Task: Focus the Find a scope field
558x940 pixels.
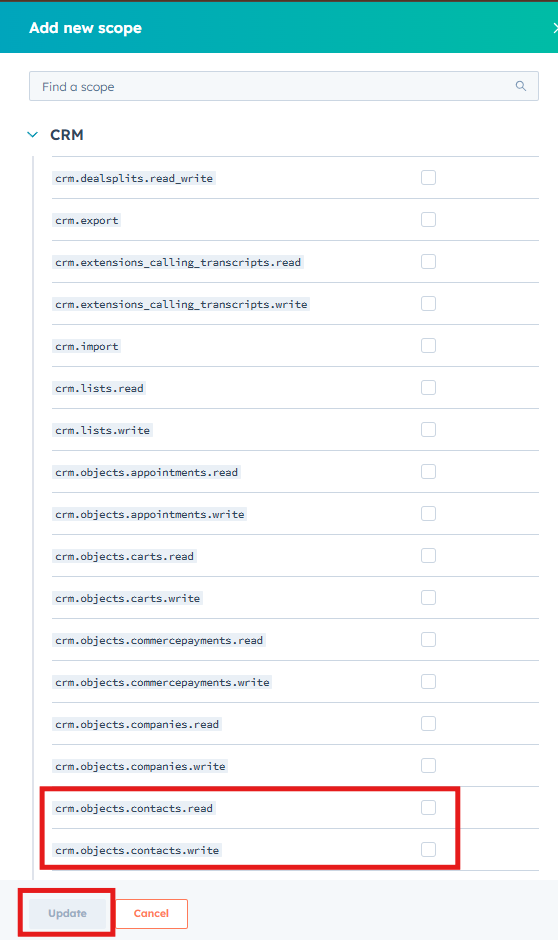Action: [x=283, y=86]
